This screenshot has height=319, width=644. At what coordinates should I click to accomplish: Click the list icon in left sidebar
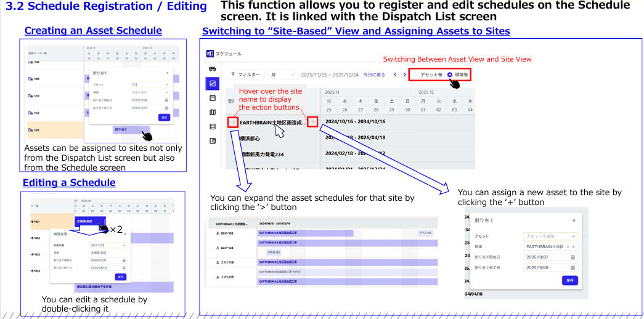[x=213, y=126]
